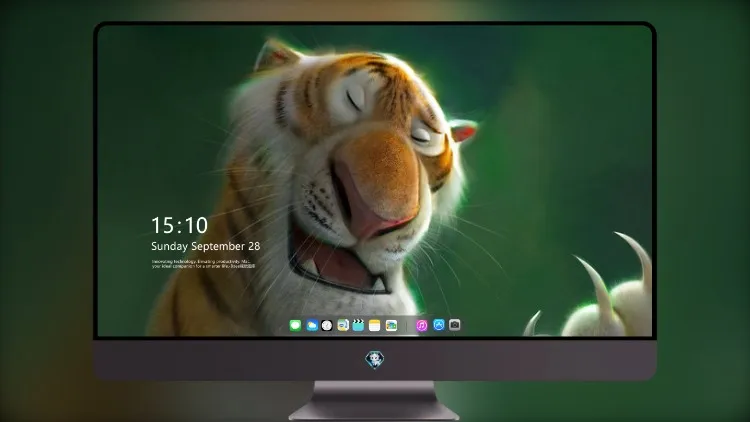Image resolution: width=750 pixels, height=422 pixels.
Task: Open the clapperboard video app in dock
Action: coord(358,325)
